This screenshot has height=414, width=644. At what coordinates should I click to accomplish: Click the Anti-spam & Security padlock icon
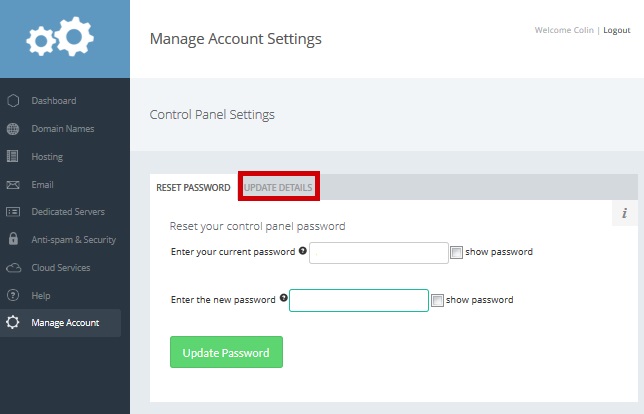click(x=13, y=240)
